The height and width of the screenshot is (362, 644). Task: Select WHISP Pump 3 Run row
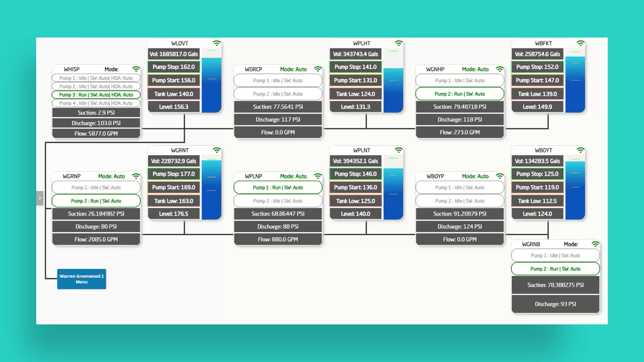[x=96, y=95]
